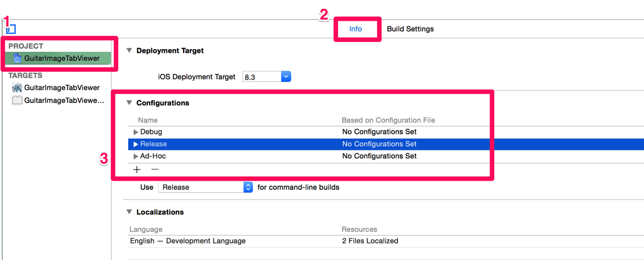Add a configuration with the plus button

(137, 169)
